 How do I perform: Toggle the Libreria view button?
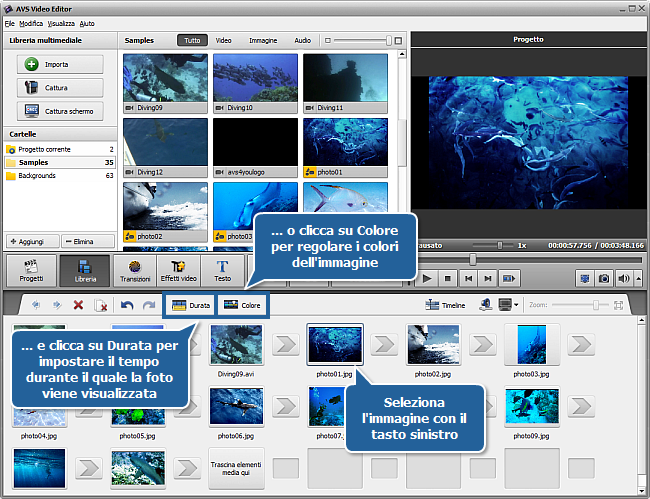pyautogui.click(x=84, y=272)
